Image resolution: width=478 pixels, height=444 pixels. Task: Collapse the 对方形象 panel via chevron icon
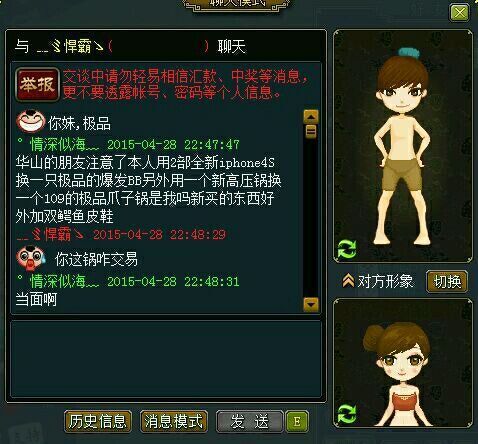[348, 281]
